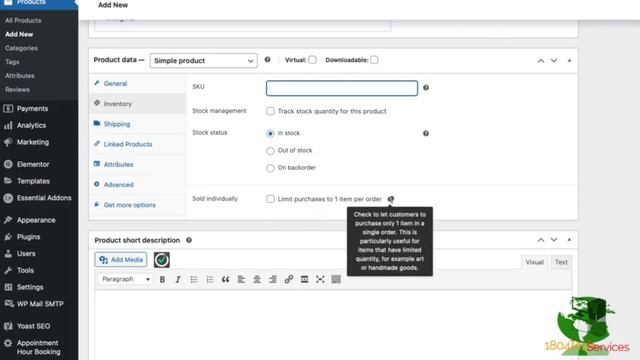Enable the Virtual checkbox
Image resolution: width=640 pixels, height=360 pixels.
312,60
